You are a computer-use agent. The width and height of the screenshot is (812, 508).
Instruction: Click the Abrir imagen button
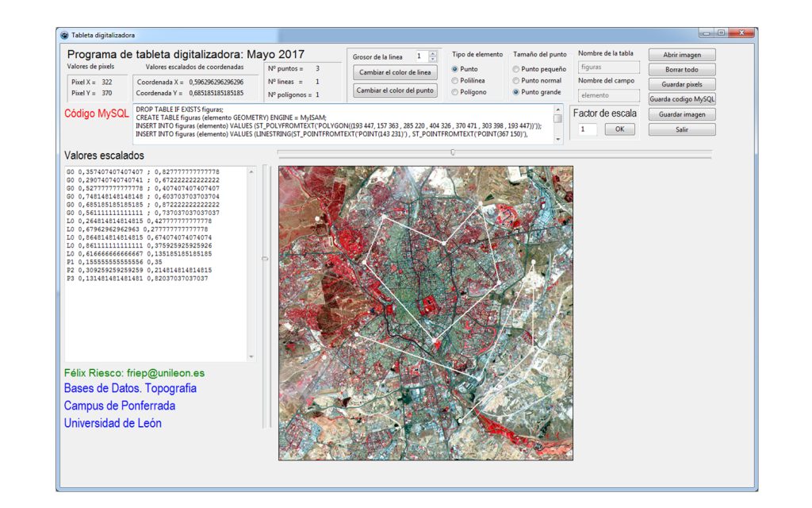click(x=681, y=55)
